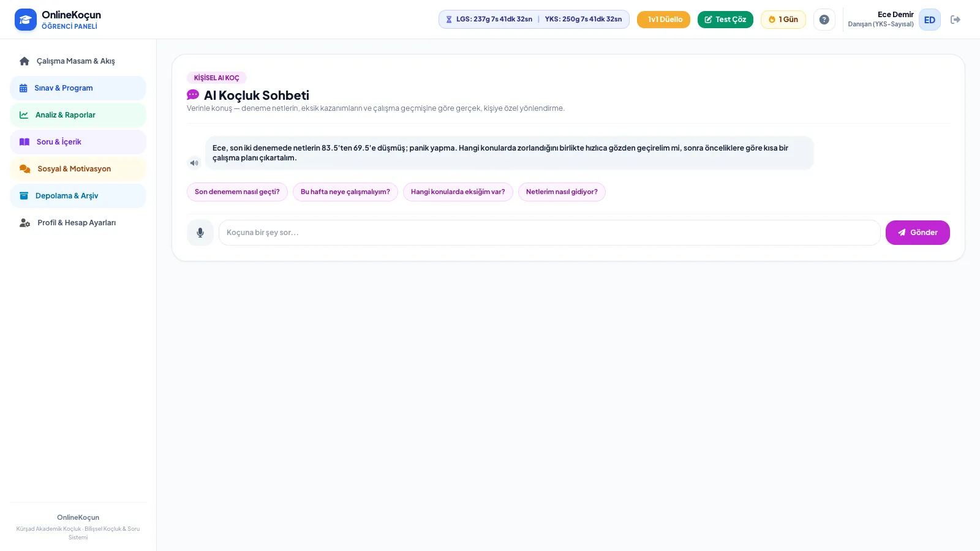Click the Test Çöz button
The width and height of the screenshot is (980, 551).
click(x=725, y=20)
